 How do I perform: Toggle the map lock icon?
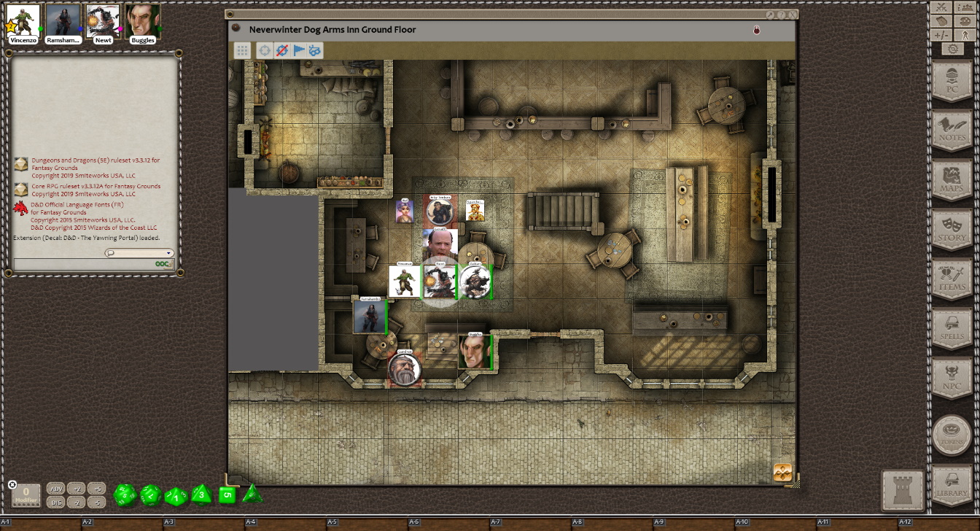point(756,30)
